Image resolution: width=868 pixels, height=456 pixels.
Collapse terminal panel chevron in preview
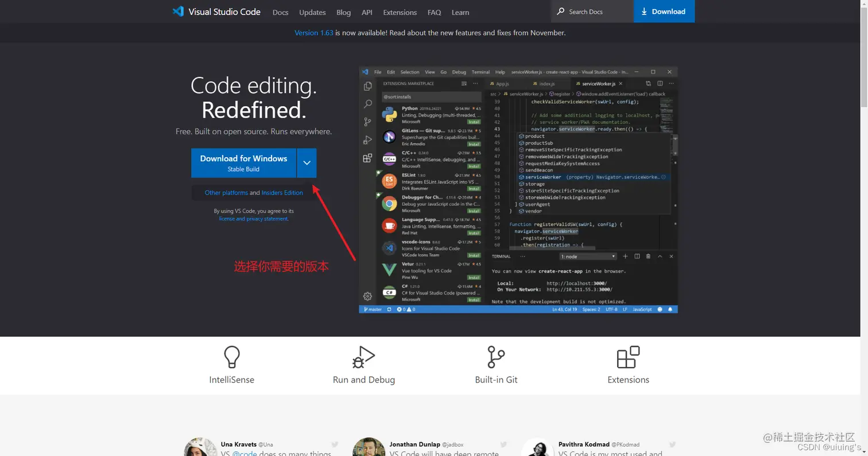(660, 256)
